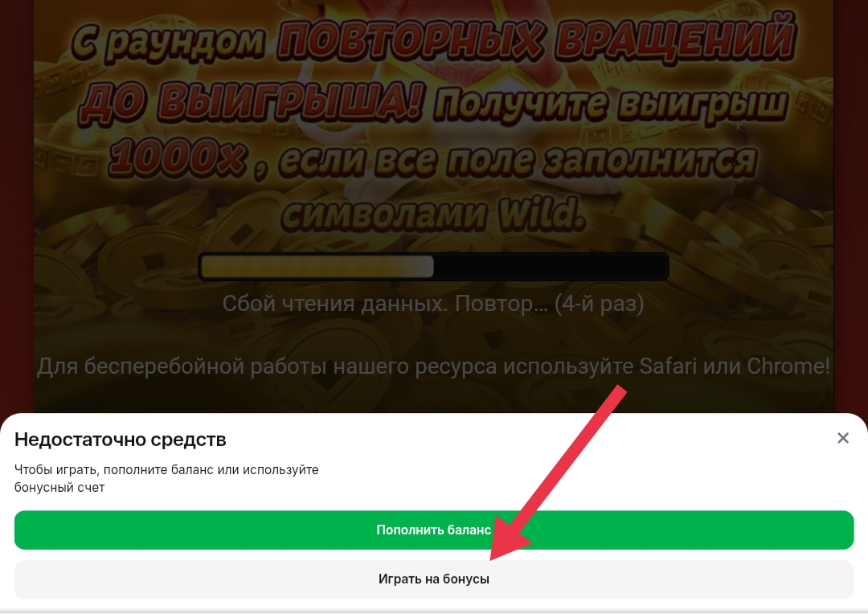This screenshot has height=614, width=868.
Task: Click the Получите выигрыш text
Action: pyautogui.click(x=610, y=104)
